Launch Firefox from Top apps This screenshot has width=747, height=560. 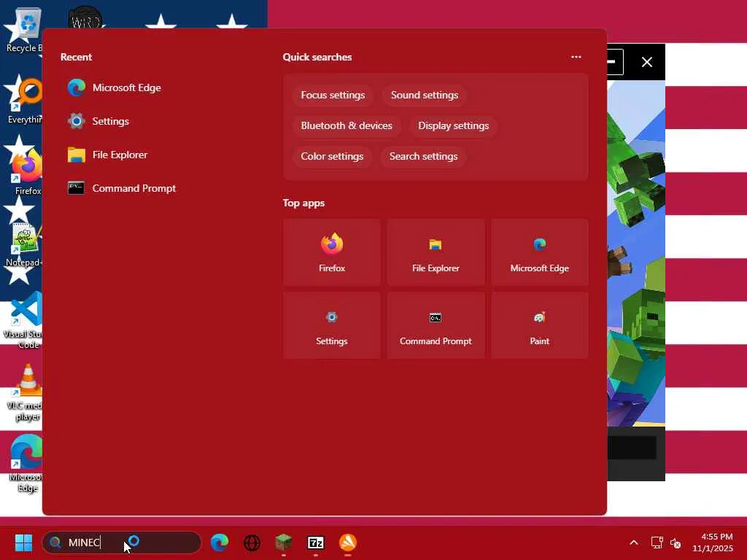(x=332, y=252)
